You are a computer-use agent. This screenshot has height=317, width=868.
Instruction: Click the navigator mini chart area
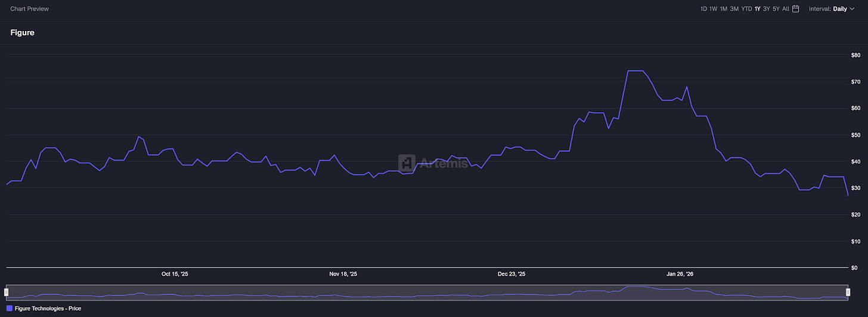tap(427, 292)
